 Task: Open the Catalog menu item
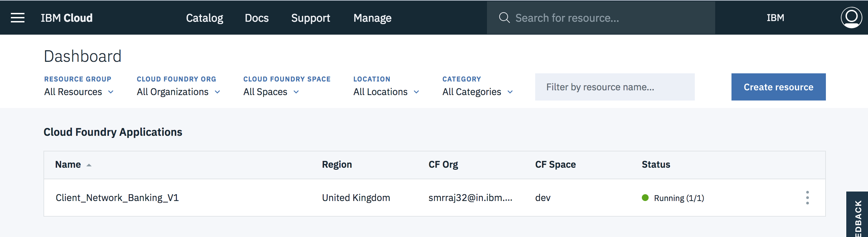pos(204,18)
